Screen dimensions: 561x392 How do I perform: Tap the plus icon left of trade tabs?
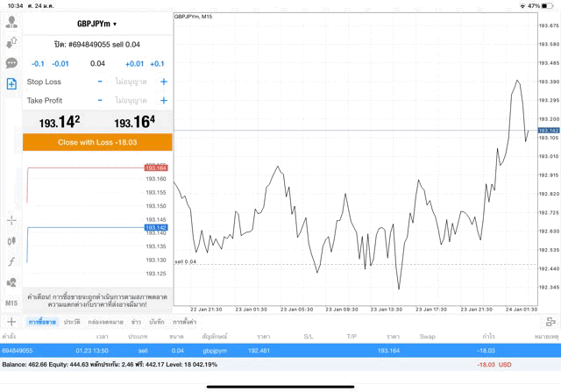coord(11,322)
